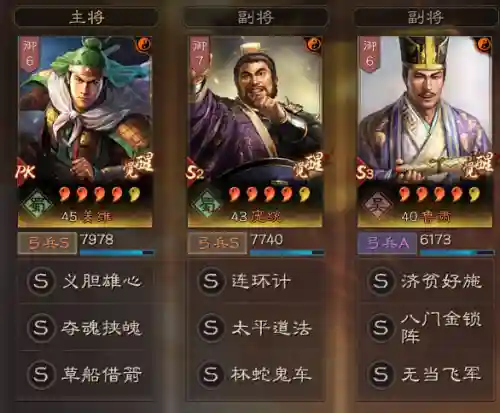This screenshot has width=500, height=413.
Task: Select the middle 副将 header above 庞统
Action: point(256,17)
